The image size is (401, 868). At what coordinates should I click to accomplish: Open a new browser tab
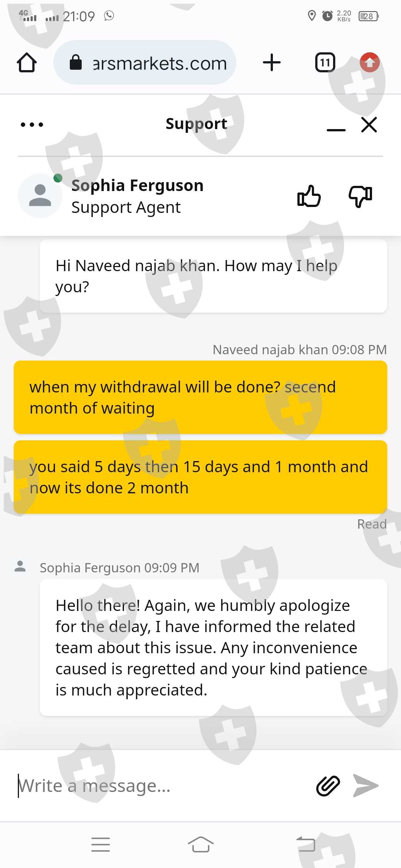click(x=271, y=62)
